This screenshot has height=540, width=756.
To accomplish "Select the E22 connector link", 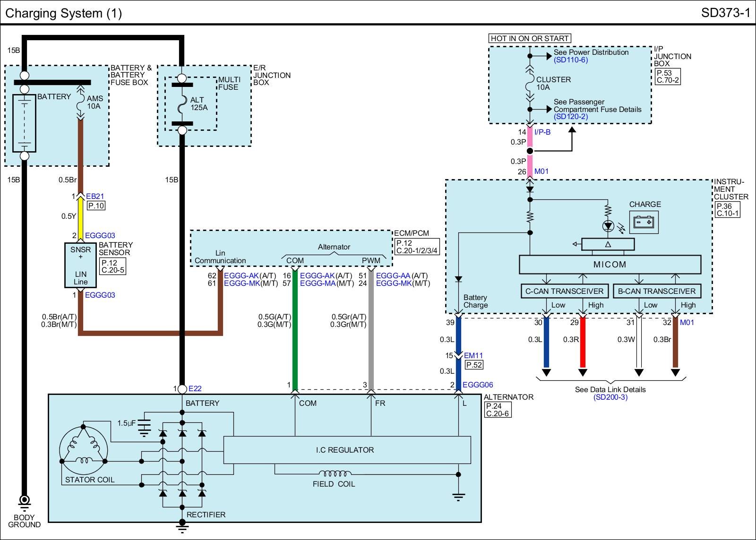I will click(195, 389).
